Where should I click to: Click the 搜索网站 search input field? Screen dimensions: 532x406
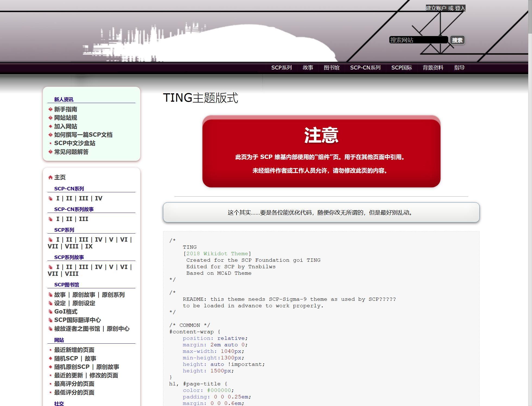pos(419,40)
